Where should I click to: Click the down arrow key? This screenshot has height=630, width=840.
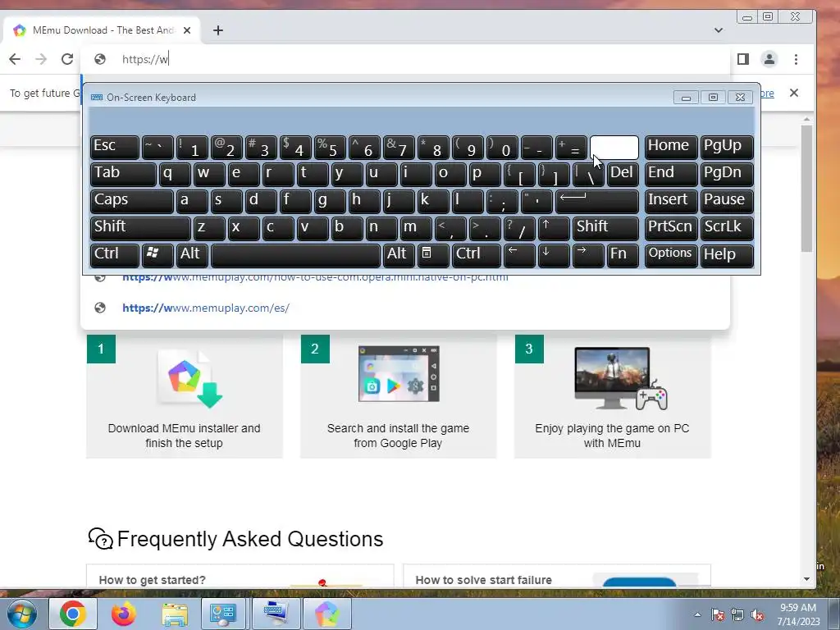click(554, 255)
